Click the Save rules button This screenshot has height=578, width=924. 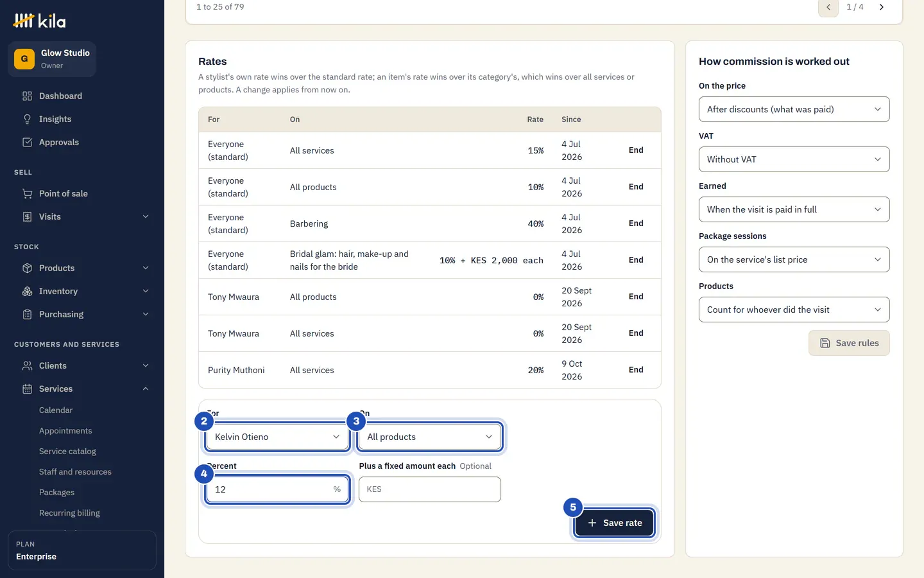click(x=849, y=343)
